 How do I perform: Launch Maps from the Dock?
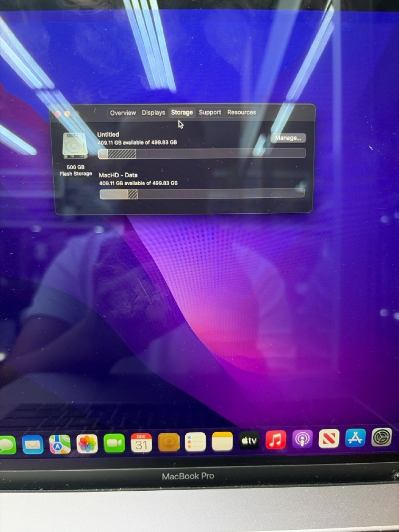(x=60, y=444)
